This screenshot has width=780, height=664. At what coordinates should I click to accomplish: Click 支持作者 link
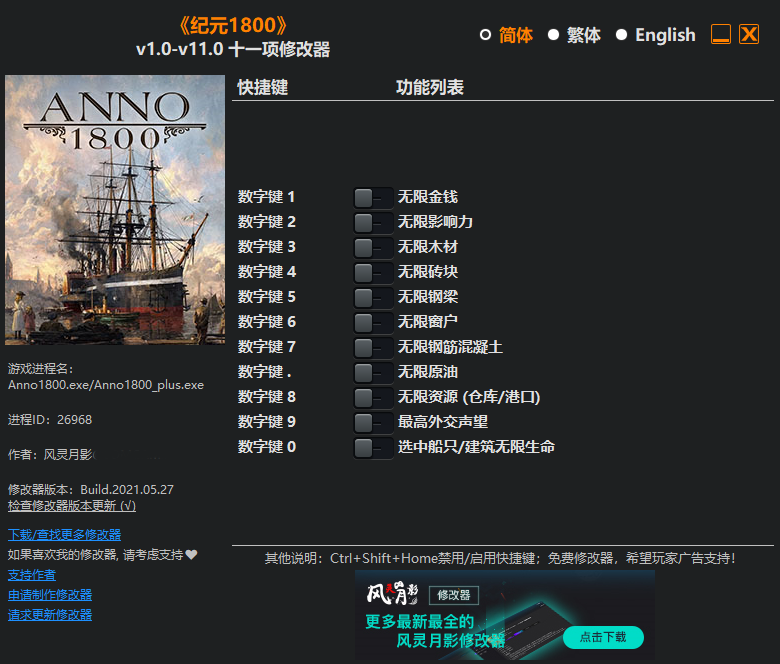(x=32, y=575)
